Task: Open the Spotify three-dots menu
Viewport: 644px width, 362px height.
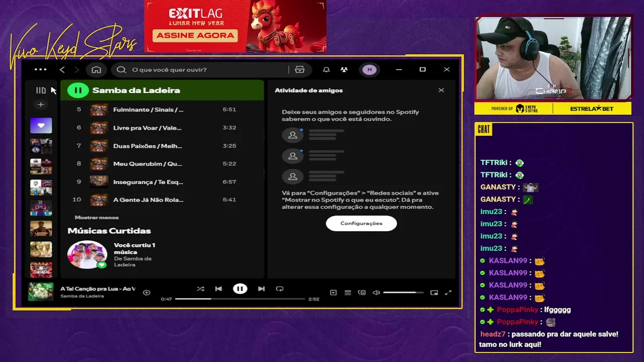Action: (41, 69)
